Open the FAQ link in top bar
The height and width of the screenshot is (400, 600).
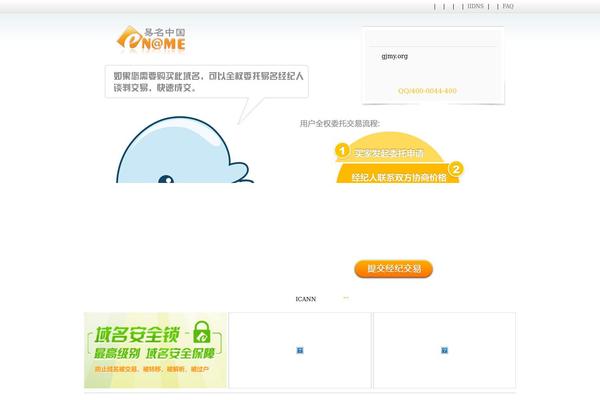pos(508,6)
